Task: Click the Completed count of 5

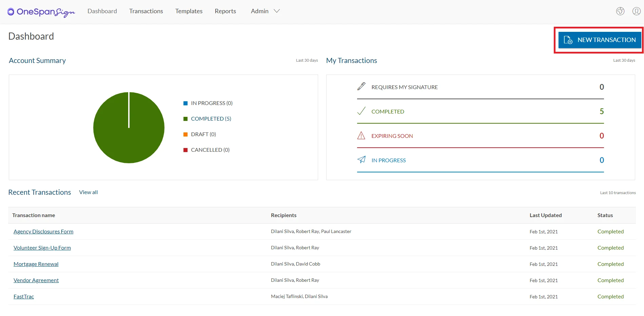Action: [602, 111]
